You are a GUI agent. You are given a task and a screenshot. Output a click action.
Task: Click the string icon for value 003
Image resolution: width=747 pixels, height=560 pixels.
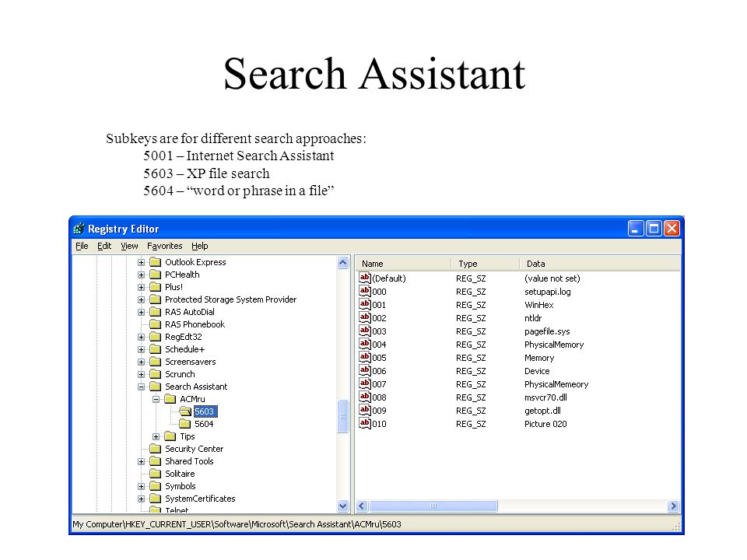coord(365,331)
